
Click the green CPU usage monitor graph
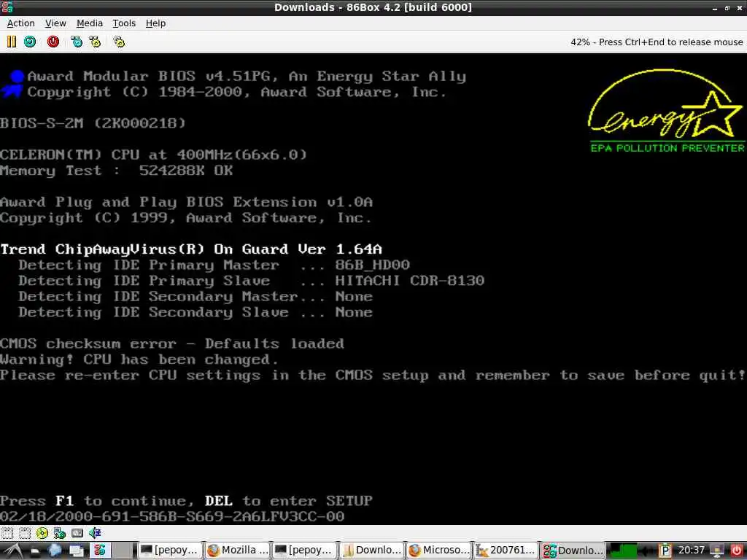[623, 551]
